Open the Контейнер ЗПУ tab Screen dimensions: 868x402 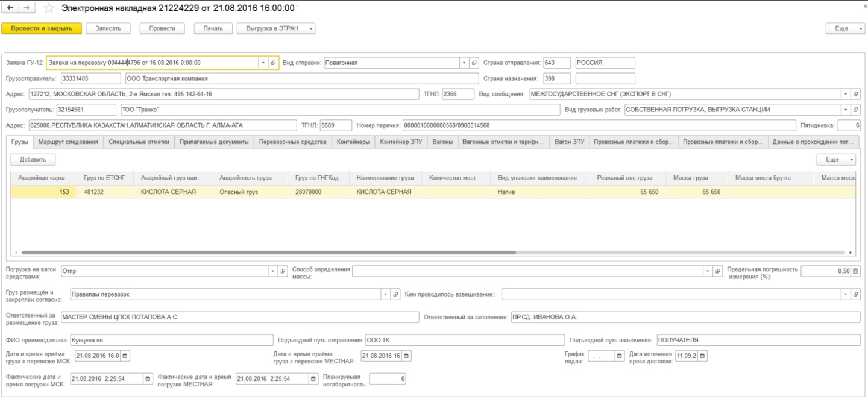coord(401,142)
